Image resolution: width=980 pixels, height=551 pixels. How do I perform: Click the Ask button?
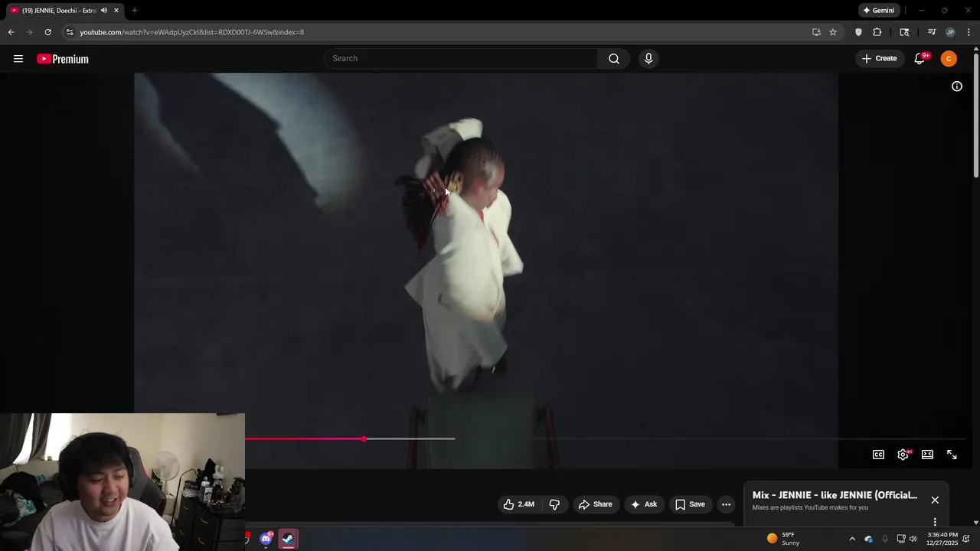pos(643,504)
